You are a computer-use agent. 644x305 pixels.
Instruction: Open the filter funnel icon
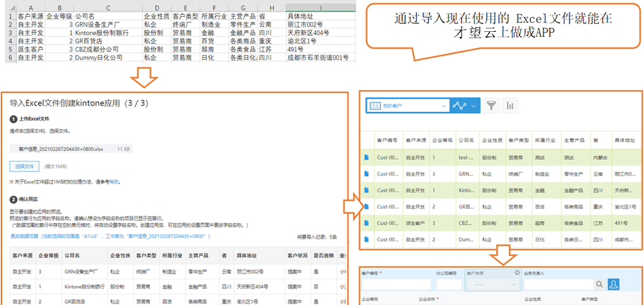491,106
